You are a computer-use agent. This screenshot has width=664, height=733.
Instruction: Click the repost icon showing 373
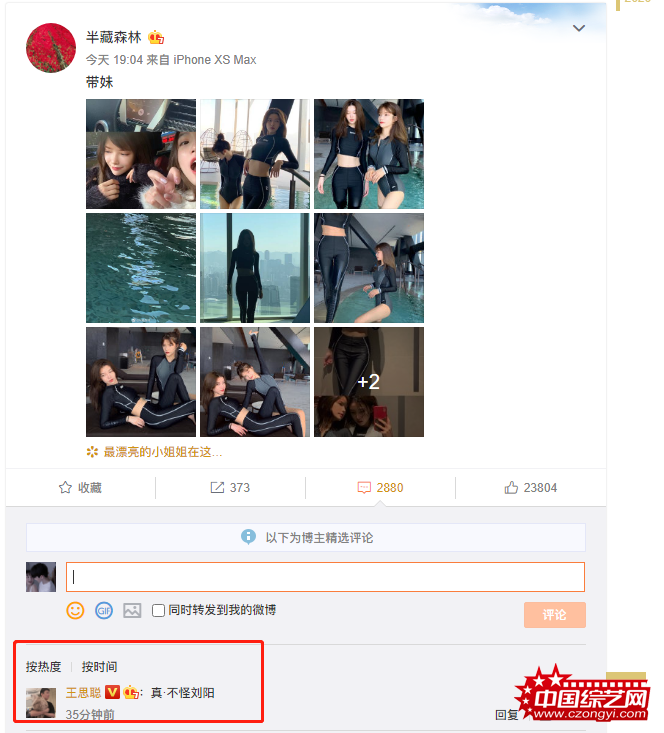[x=217, y=488]
